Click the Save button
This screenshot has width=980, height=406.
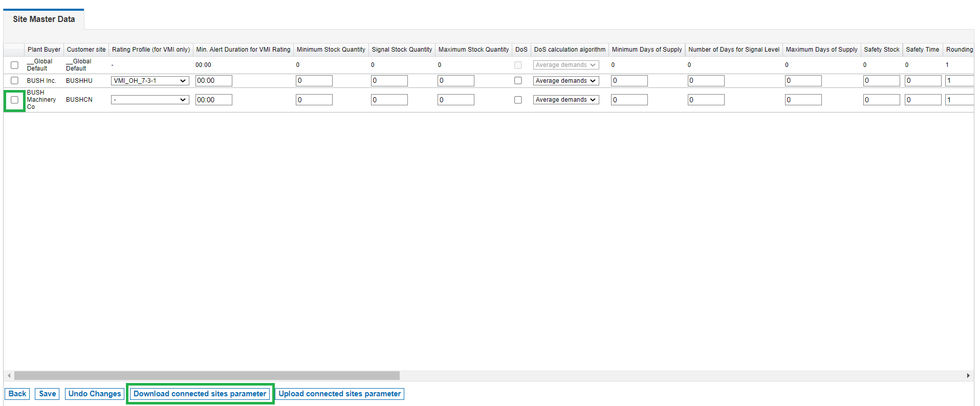48,394
